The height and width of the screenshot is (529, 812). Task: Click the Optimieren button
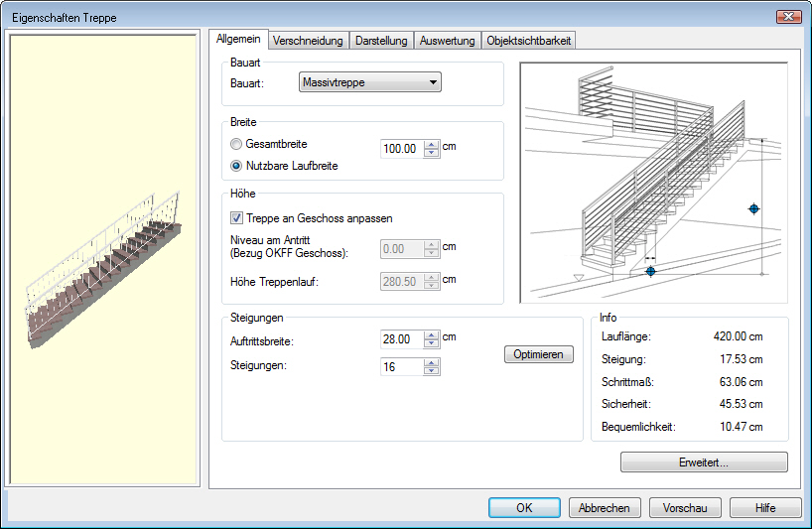[539, 354]
